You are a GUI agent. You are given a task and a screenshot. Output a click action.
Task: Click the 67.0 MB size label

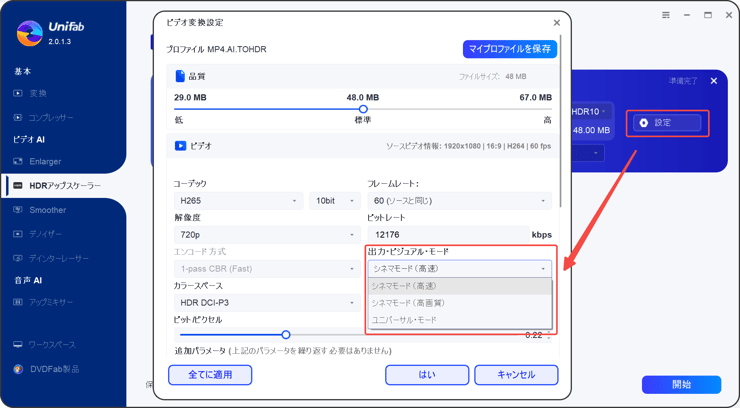(536, 98)
